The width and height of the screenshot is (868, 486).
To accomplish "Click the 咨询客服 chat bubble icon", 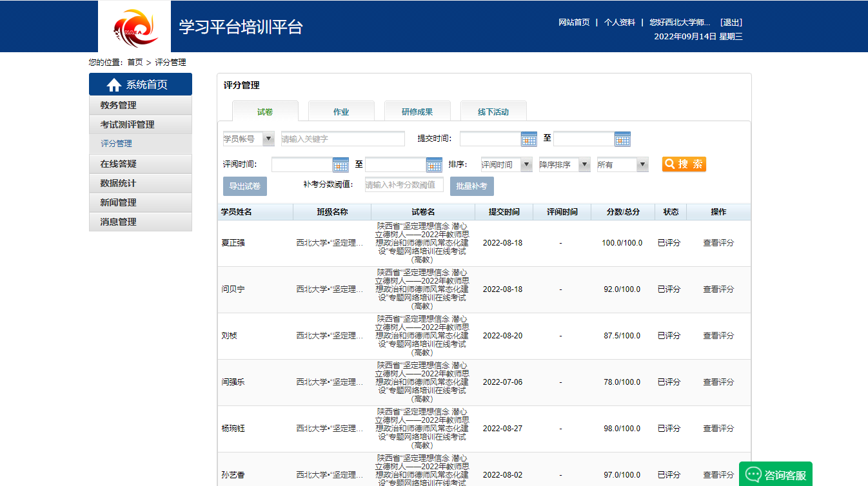I will click(753, 475).
